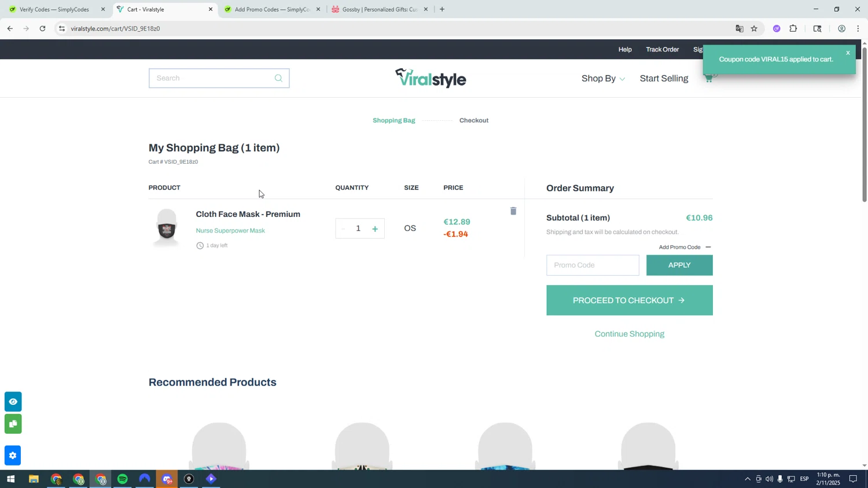Show hidden system tray icons
The width and height of the screenshot is (868, 488).
coord(747,479)
